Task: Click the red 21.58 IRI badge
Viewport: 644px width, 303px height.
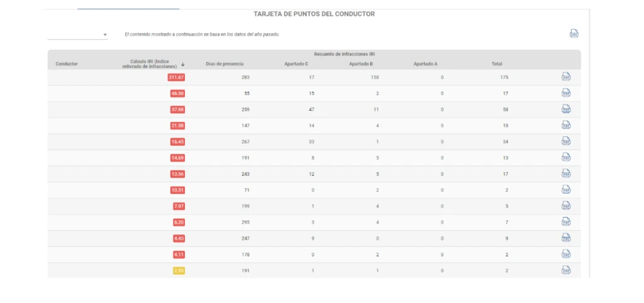Action: (177, 125)
